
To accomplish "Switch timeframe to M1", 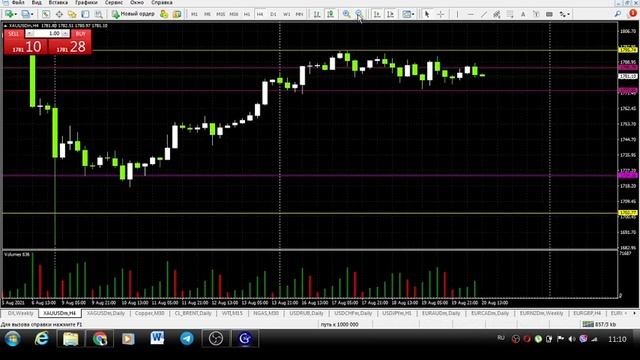I will coord(194,14).
